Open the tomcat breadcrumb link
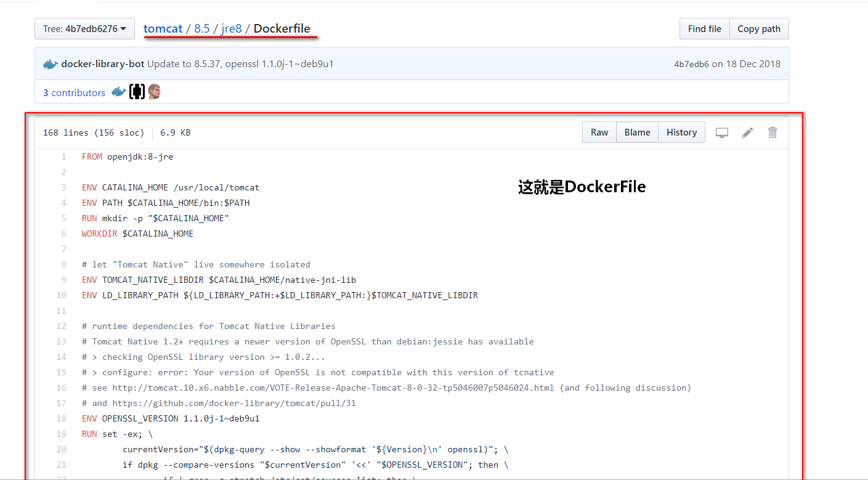The image size is (868, 480). tap(163, 28)
